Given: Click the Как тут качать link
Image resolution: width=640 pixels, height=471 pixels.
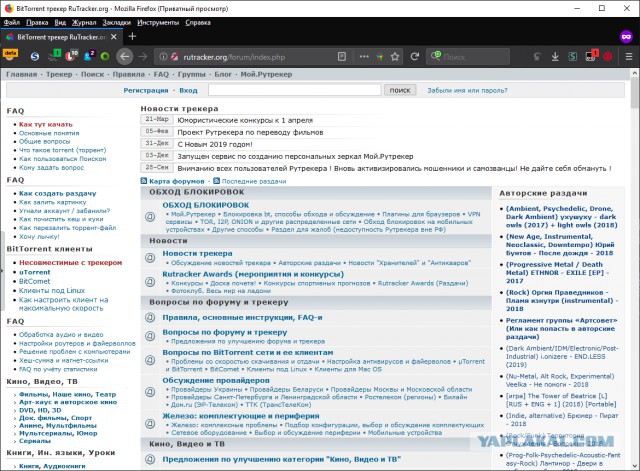Looking at the screenshot, I should pyautogui.click(x=46, y=124).
